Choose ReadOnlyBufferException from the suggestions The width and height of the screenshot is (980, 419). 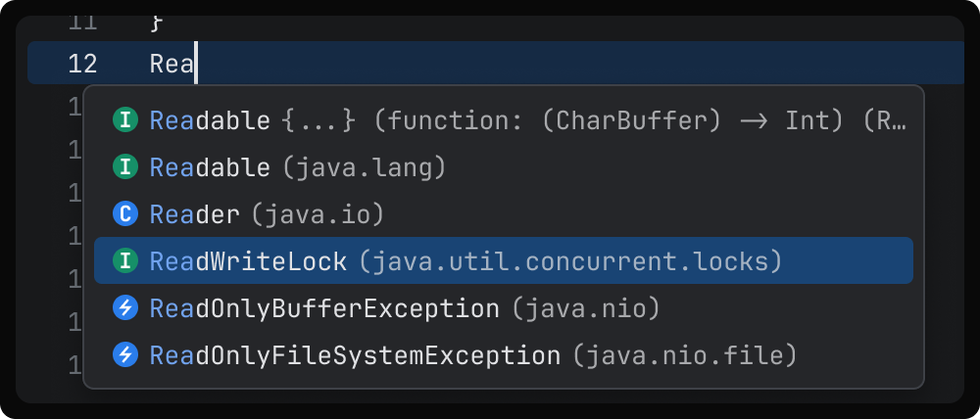coord(324,308)
